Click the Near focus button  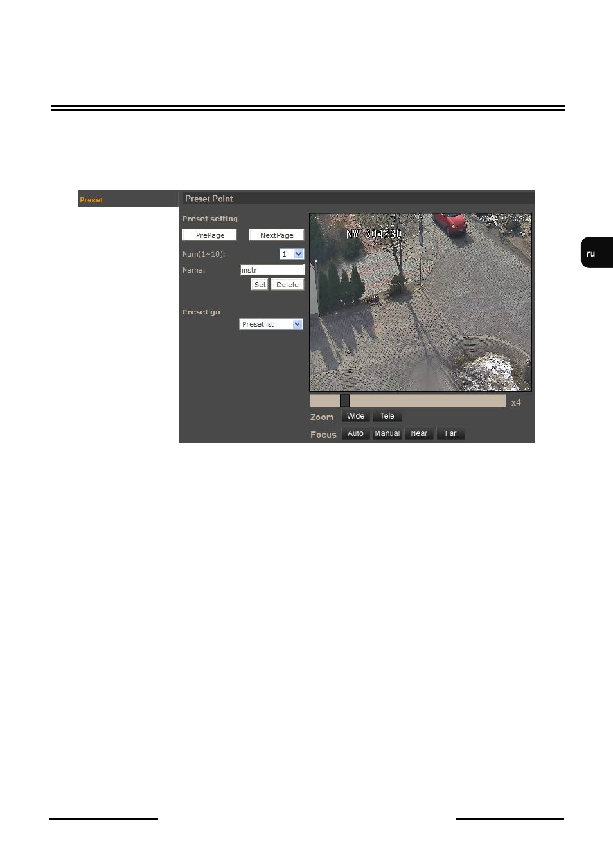tap(419, 433)
